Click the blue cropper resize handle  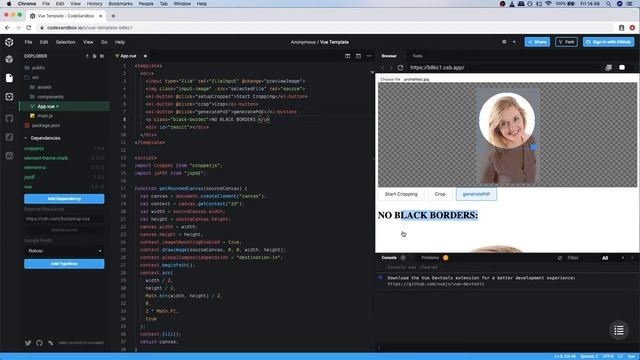(533, 147)
